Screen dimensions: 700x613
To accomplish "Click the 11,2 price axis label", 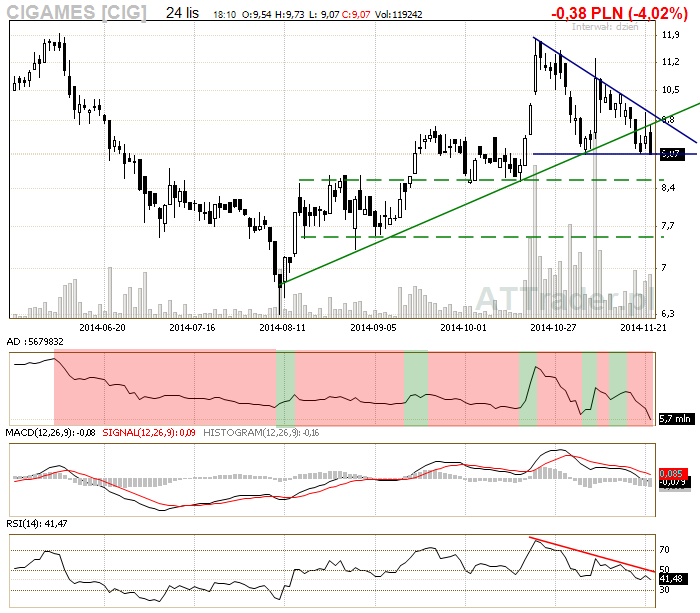I will 671,62.
